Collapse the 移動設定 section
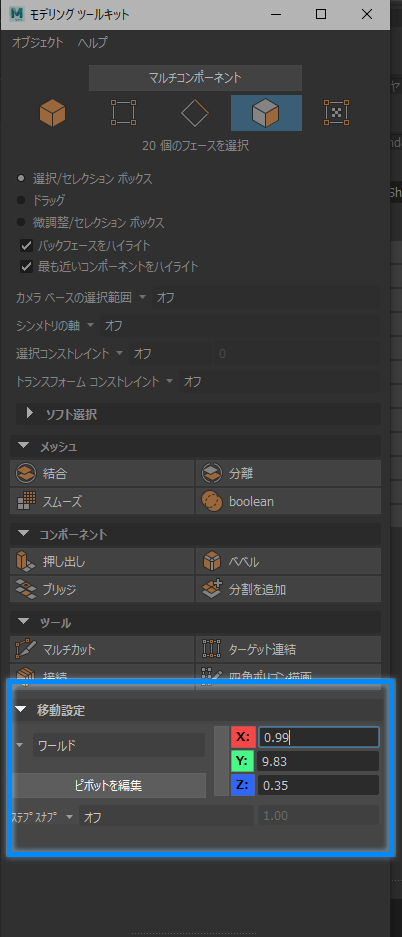402x937 pixels. (x=22, y=711)
